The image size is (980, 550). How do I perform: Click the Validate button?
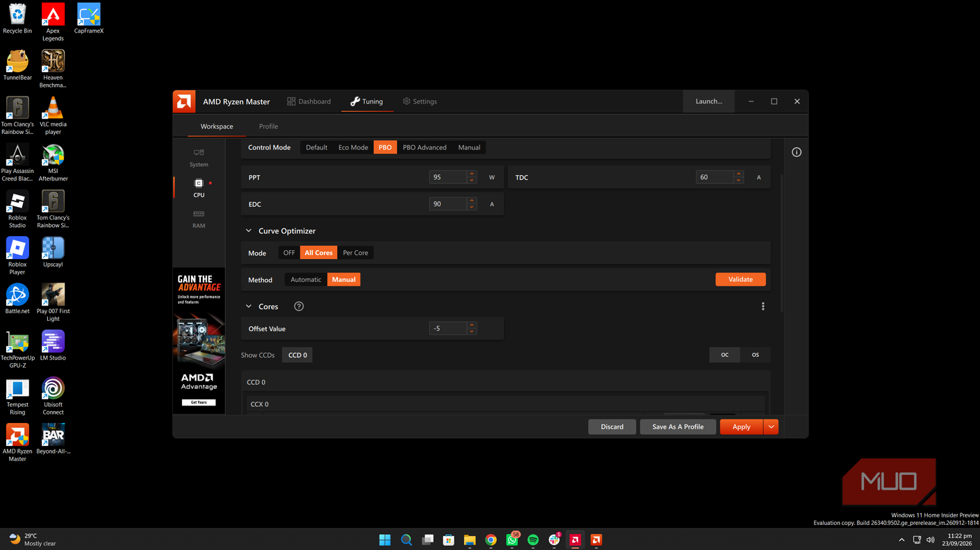[x=740, y=279]
